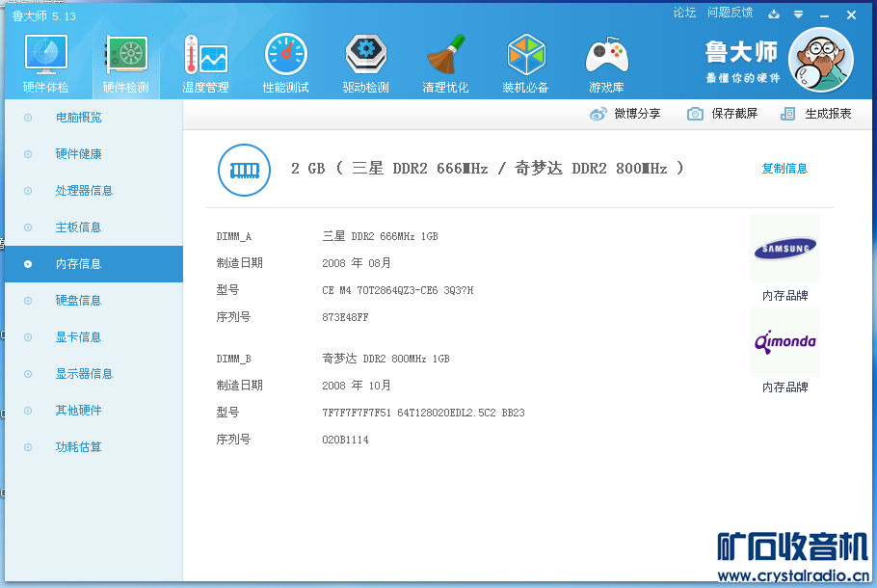Switch to 处理器信息 processor info

click(84, 191)
